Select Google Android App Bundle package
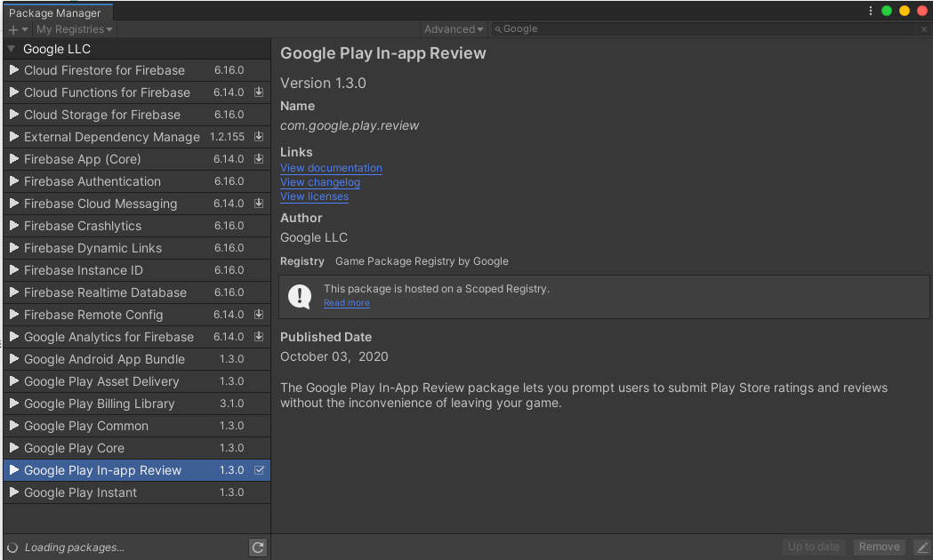The width and height of the screenshot is (933, 560). tap(137, 359)
